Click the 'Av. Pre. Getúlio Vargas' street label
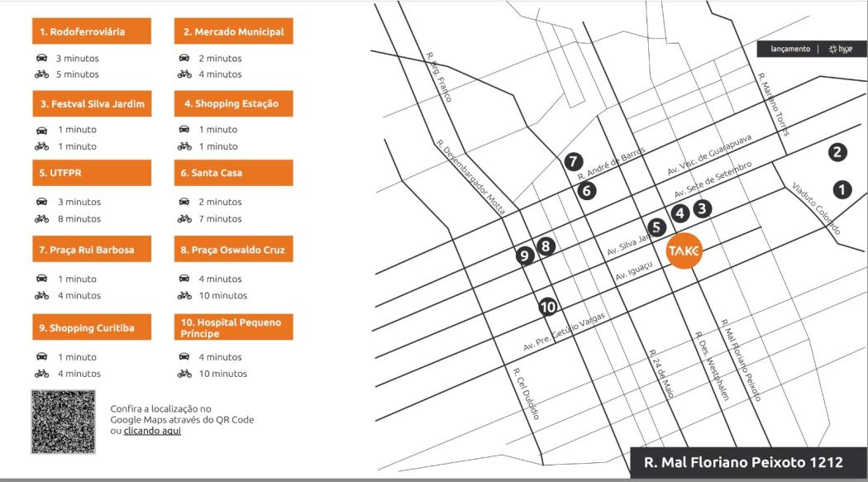 [x=564, y=332]
